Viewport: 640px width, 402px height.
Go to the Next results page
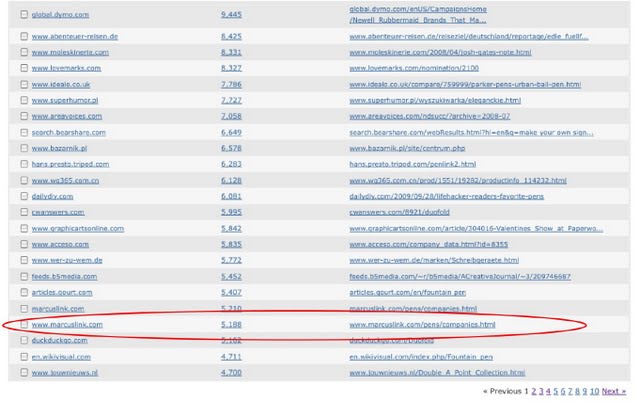[x=614, y=391]
